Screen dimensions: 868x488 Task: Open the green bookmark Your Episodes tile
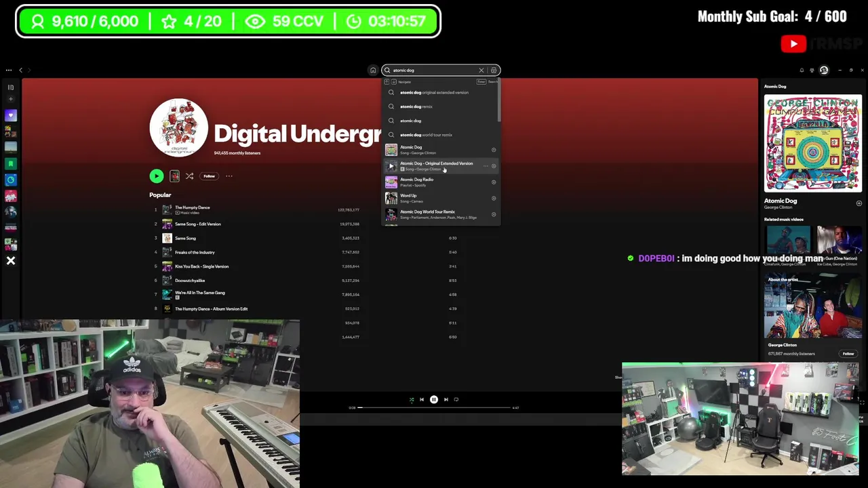click(11, 163)
